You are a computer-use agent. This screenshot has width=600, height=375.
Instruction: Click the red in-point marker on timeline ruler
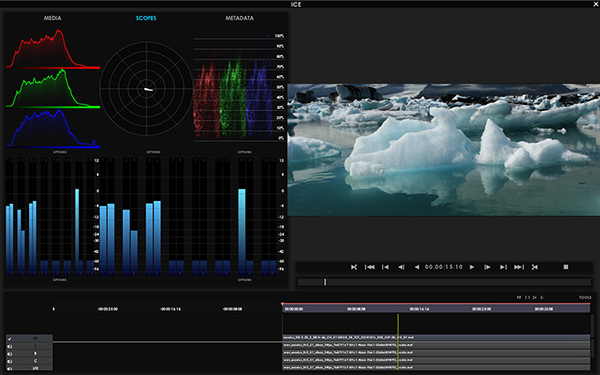pyautogui.click(x=282, y=304)
